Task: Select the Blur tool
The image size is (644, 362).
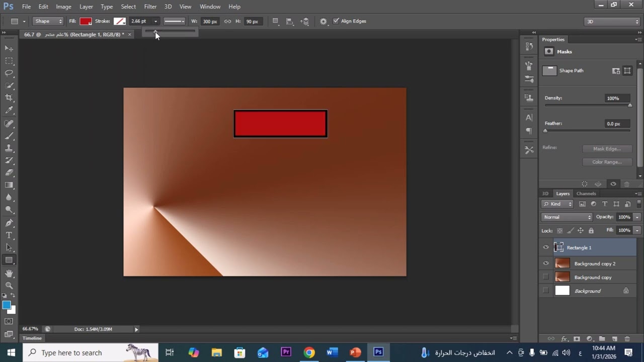Action: coord(9,198)
